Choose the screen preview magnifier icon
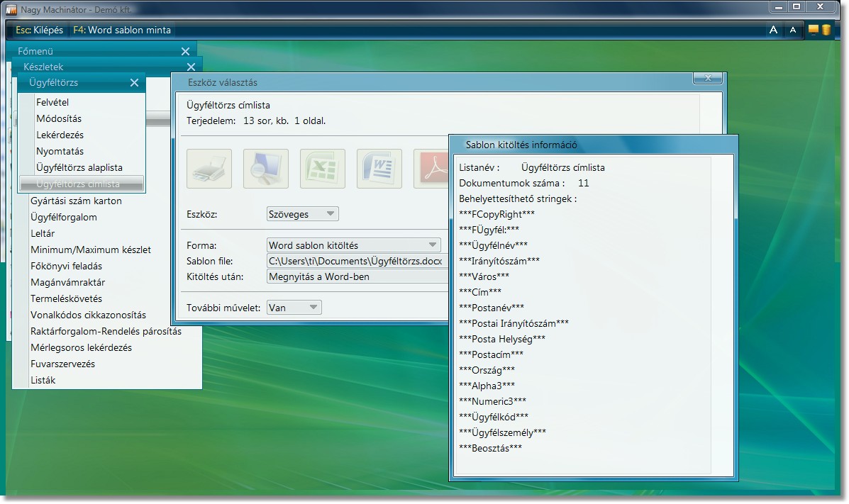The width and height of the screenshot is (849, 504). point(266,169)
